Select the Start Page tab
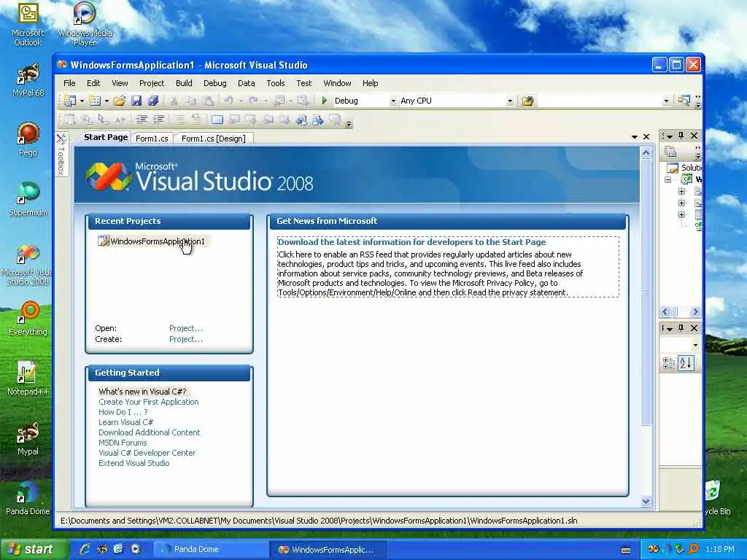Viewport: 747px width, 560px height. (106, 137)
